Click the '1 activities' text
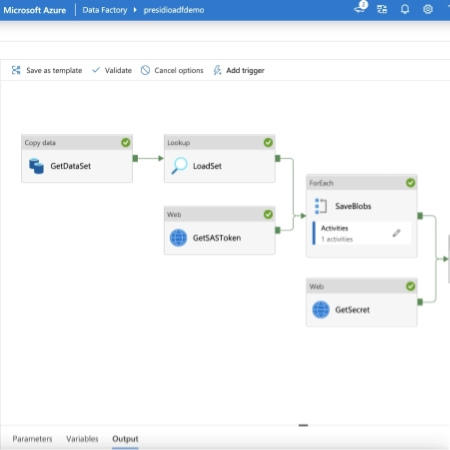The width and height of the screenshot is (450, 450). tap(337, 239)
